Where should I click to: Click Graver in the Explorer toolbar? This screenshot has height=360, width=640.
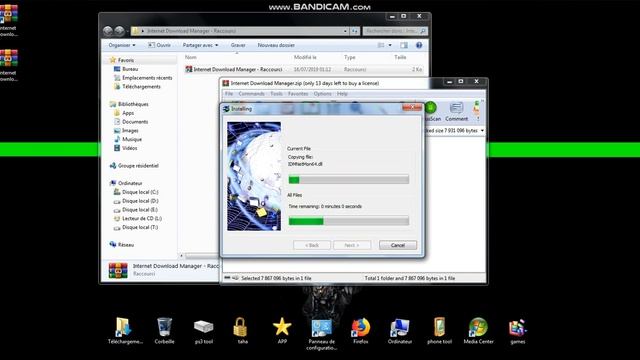tap(238, 45)
